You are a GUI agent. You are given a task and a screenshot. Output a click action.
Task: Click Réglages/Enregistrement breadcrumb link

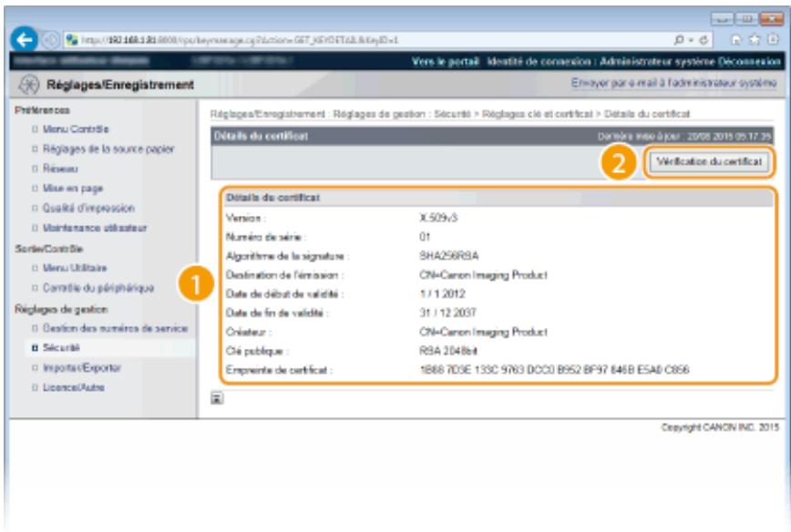(x=267, y=114)
